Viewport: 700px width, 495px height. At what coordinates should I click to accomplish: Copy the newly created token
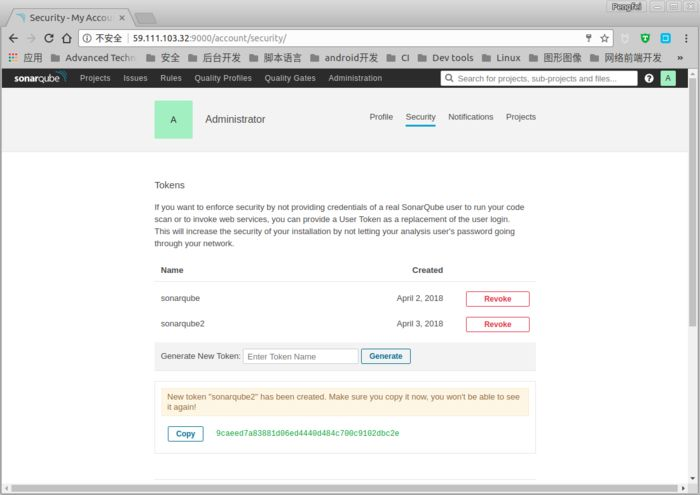186,434
